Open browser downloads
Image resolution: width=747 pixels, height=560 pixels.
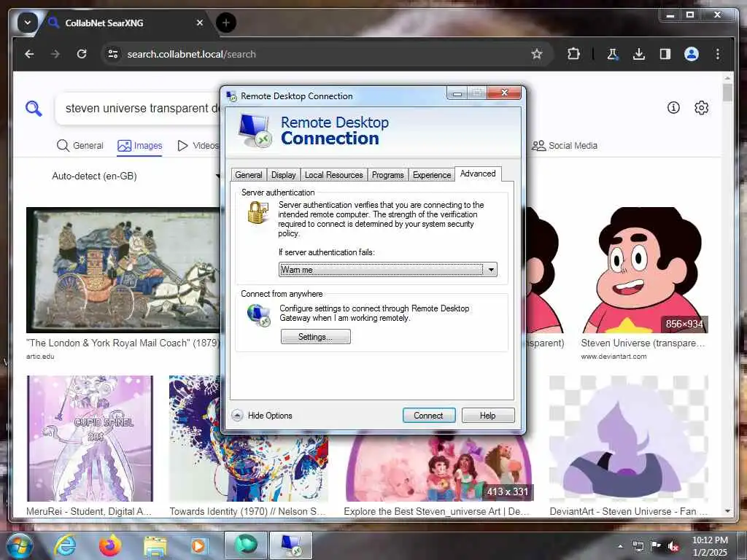coord(639,54)
